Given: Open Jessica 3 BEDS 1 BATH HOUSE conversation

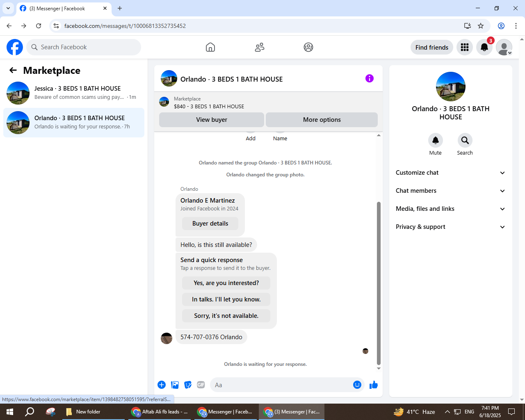Looking at the screenshot, I should [x=74, y=93].
